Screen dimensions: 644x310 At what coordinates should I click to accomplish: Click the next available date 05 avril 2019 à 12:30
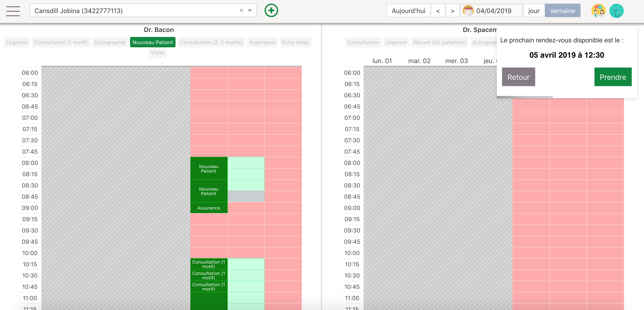[567, 55]
